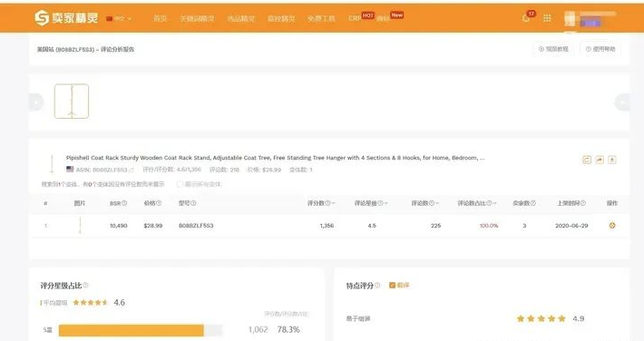Open the 监控精灵 menu

(281, 18)
